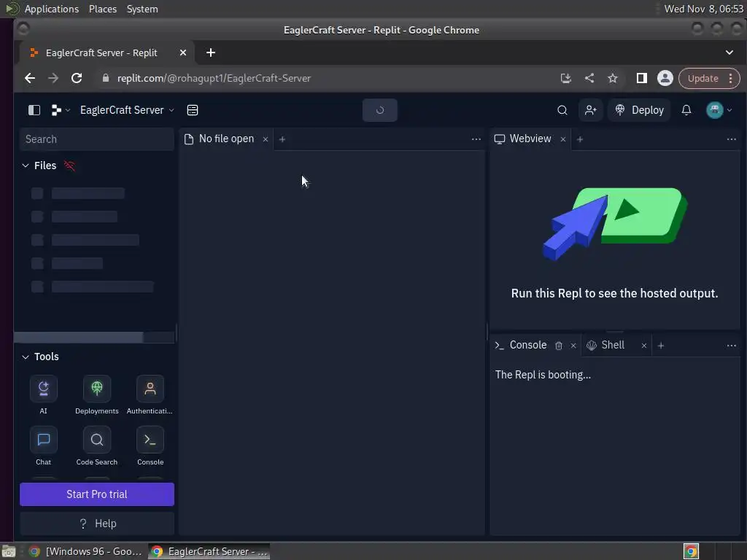Viewport: 747px width, 560px height.
Task: Click the Wed Nov 8 clock
Action: coord(703,9)
